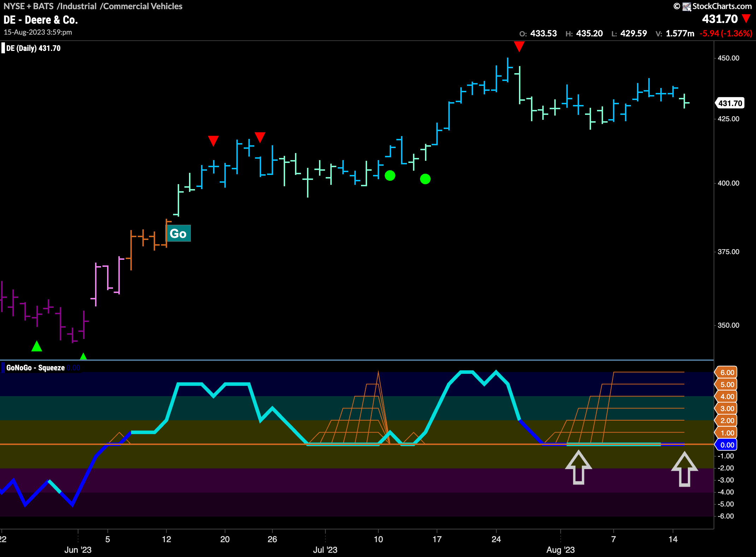The image size is (756, 557).
Task: Click the GoNoGo - Squeeze indicator label
Action: pos(35,368)
